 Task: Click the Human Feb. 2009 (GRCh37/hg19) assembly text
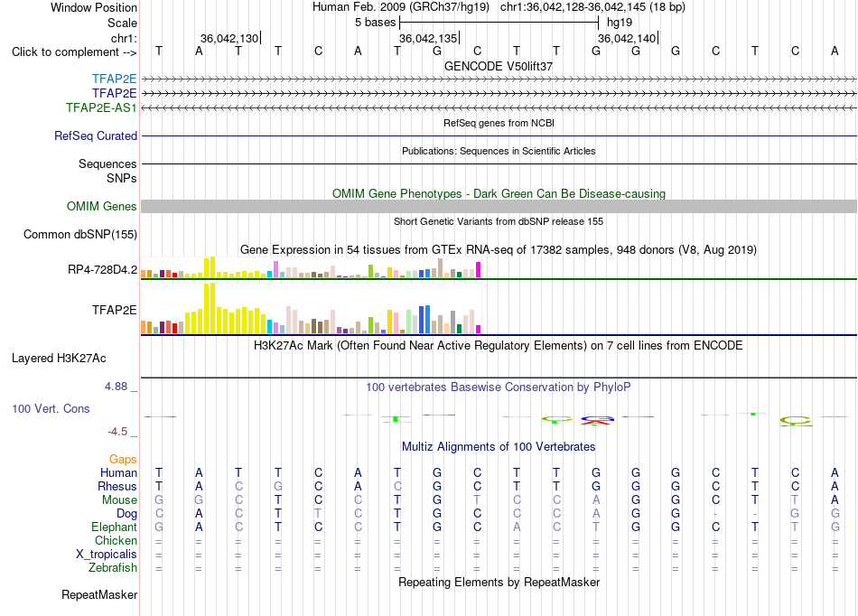point(402,7)
